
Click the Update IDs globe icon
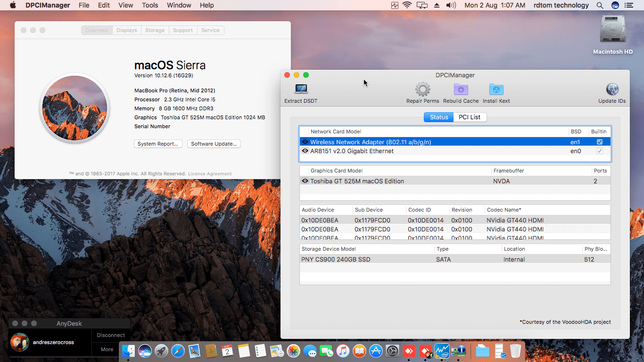click(x=612, y=89)
